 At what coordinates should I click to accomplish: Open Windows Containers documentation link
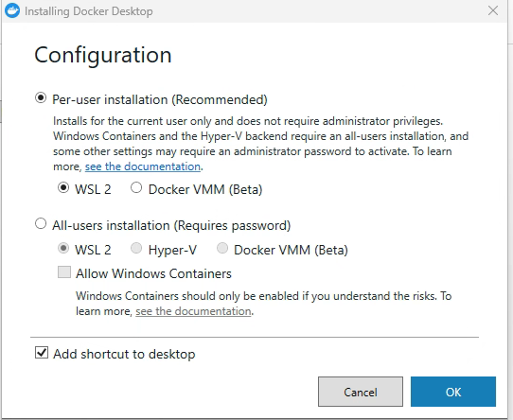[193, 311]
